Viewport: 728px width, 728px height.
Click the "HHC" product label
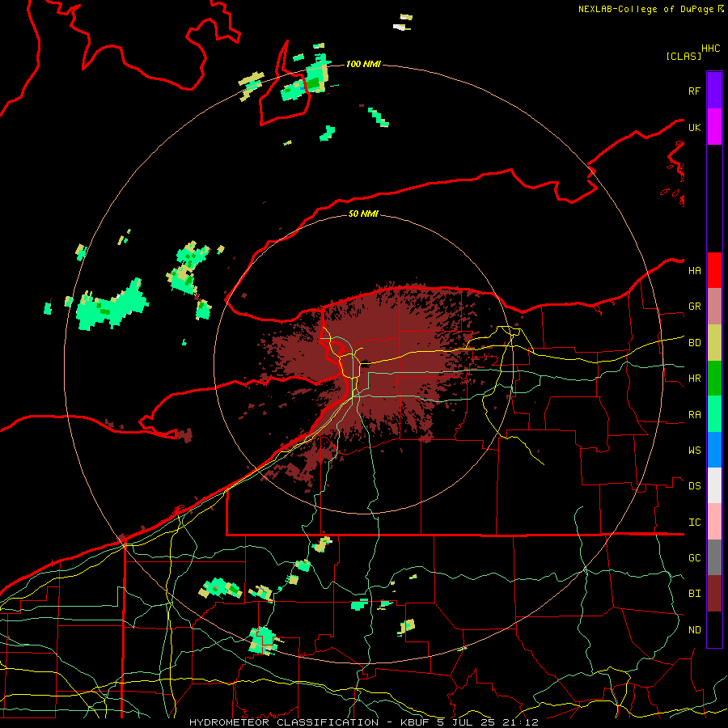(x=711, y=49)
